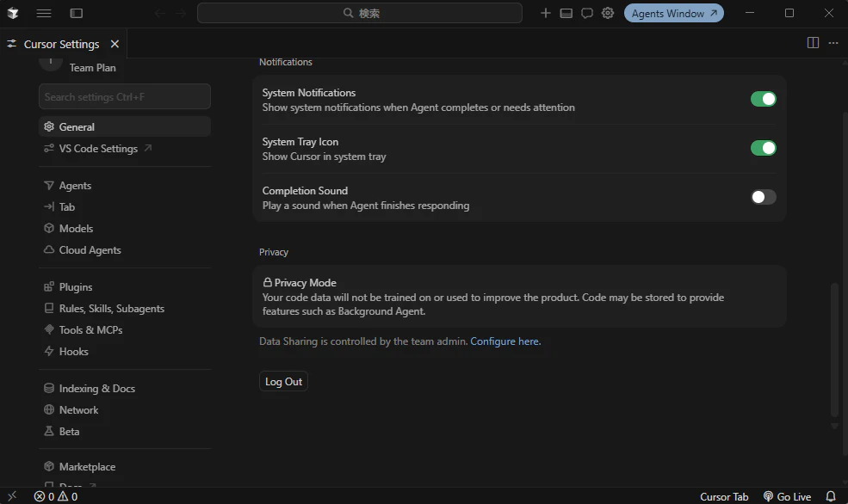Open Network settings section
Screen dimensions: 848x504
pos(125,410)
